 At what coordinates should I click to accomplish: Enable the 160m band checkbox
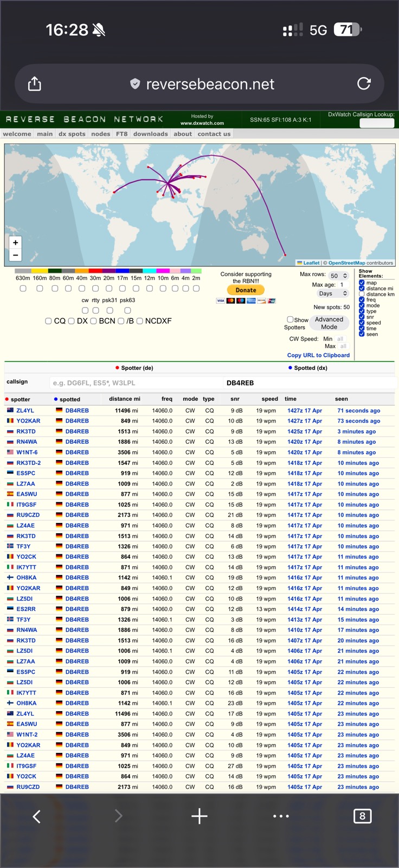coord(40,289)
